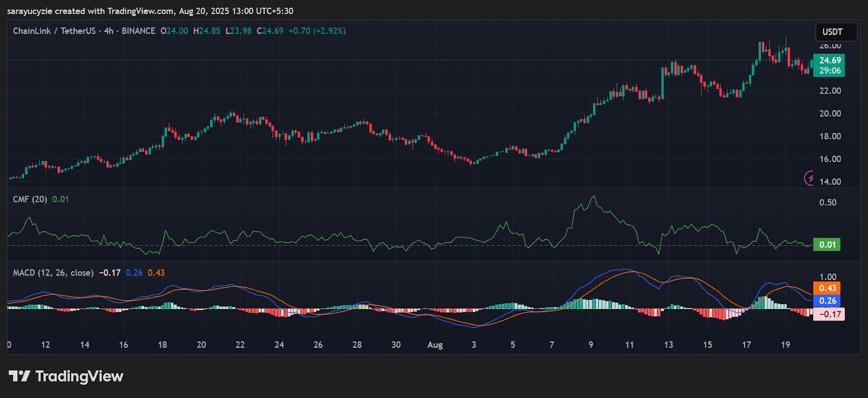Screen dimensions: 868x398
Task: Click the close value C24.69
Action: pyautogui.click(x=270, y=31)
